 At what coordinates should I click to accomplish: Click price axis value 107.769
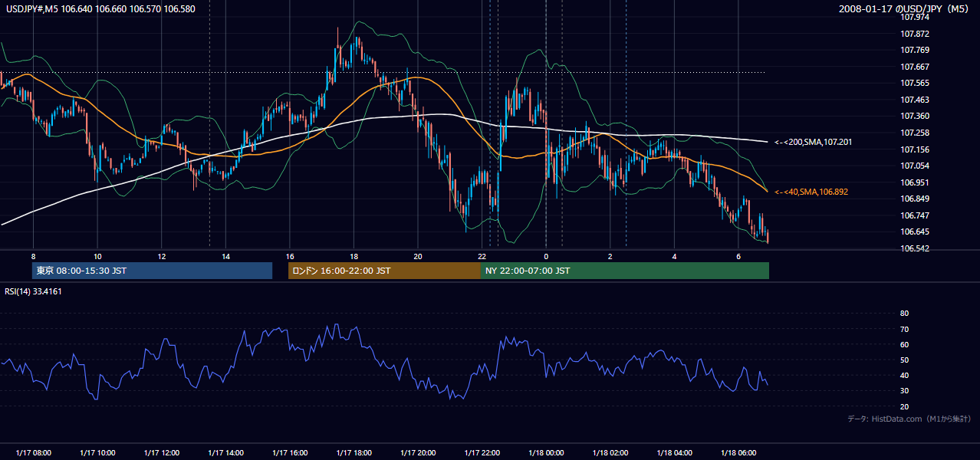coord(916,51)
